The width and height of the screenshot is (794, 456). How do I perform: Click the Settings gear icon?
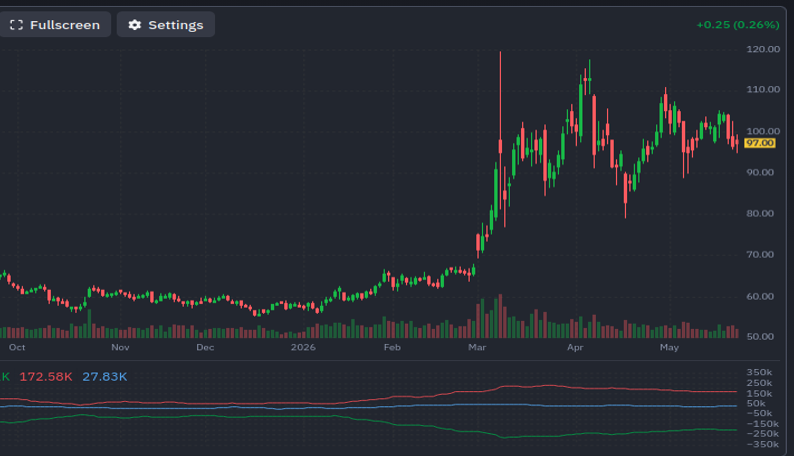[135, 25]
